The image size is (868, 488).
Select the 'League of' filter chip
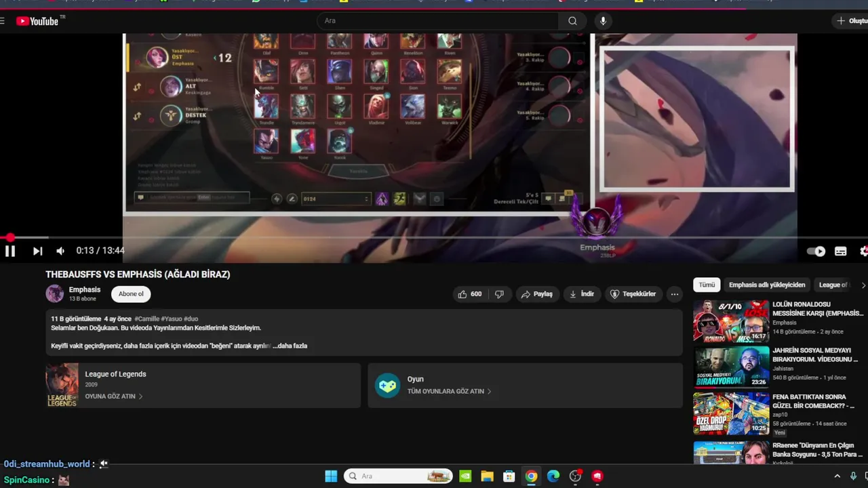(833, 285)
